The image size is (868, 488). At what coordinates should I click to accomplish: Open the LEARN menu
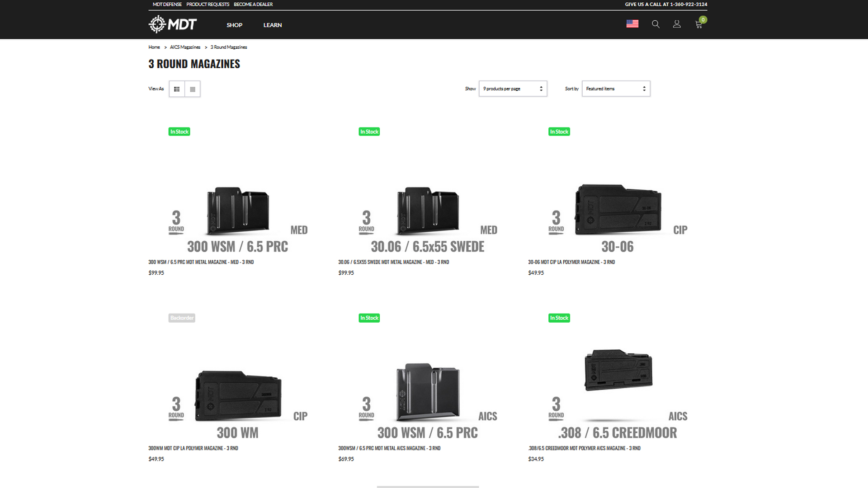273,25
